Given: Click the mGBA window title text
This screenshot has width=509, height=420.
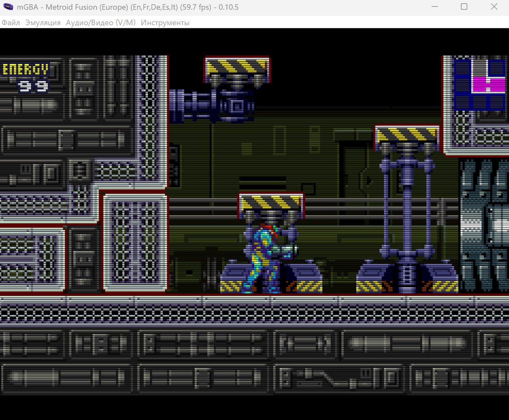Looking at the screenshot, I should 128,7.
